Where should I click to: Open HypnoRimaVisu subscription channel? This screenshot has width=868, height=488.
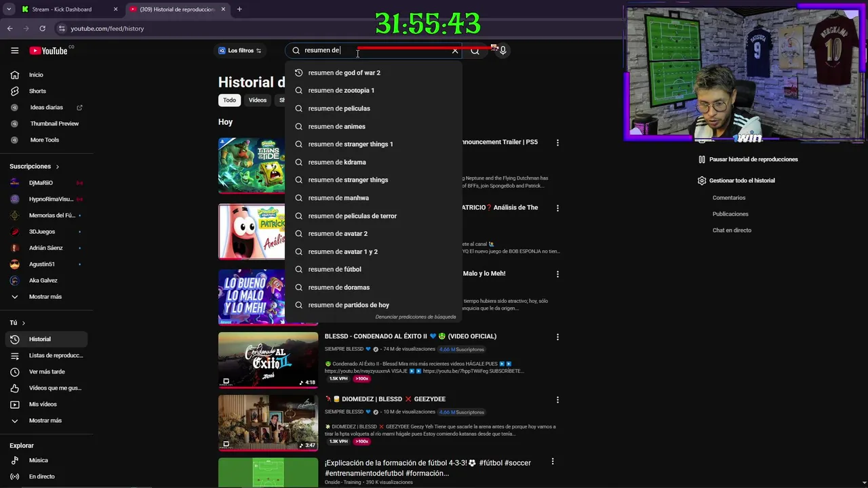[46, 199]
